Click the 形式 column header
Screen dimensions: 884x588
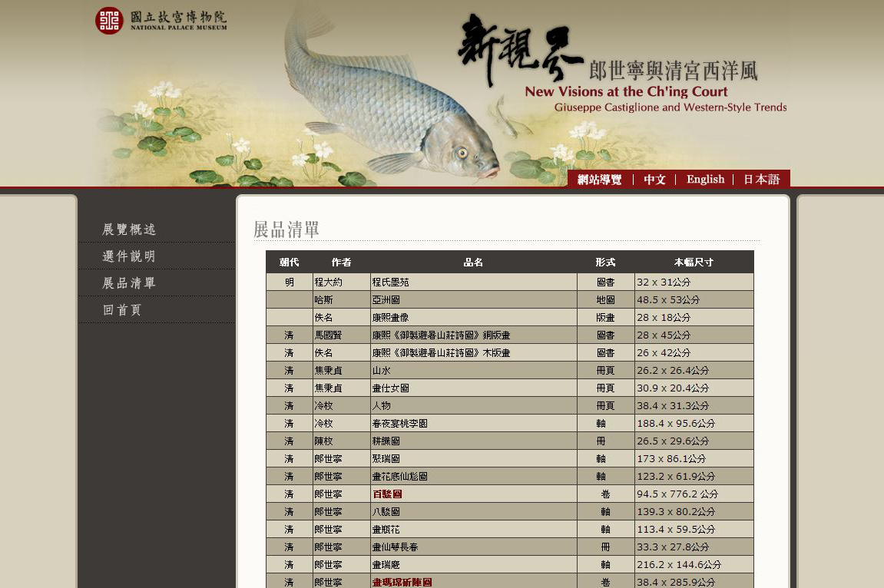pyautogui.click(x=605, y=263)
